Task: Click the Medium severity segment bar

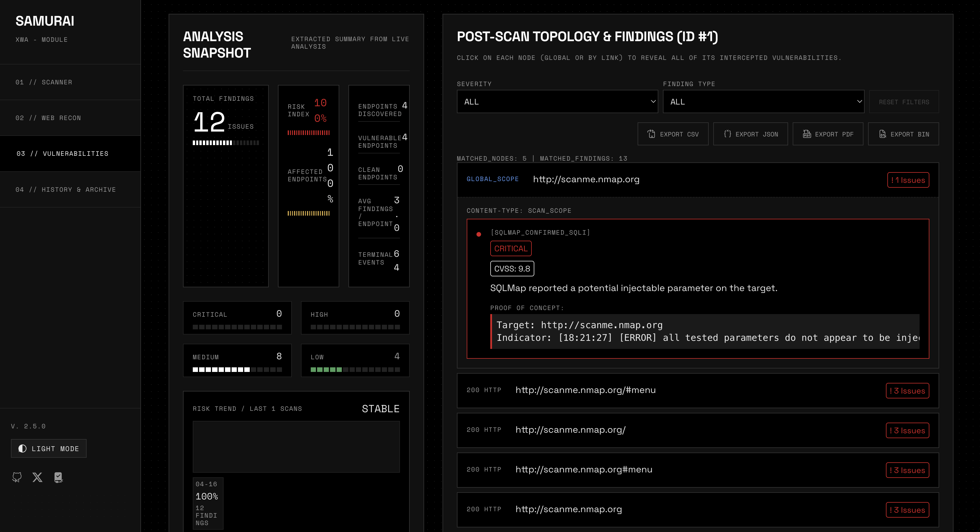Action: (237, 370)
